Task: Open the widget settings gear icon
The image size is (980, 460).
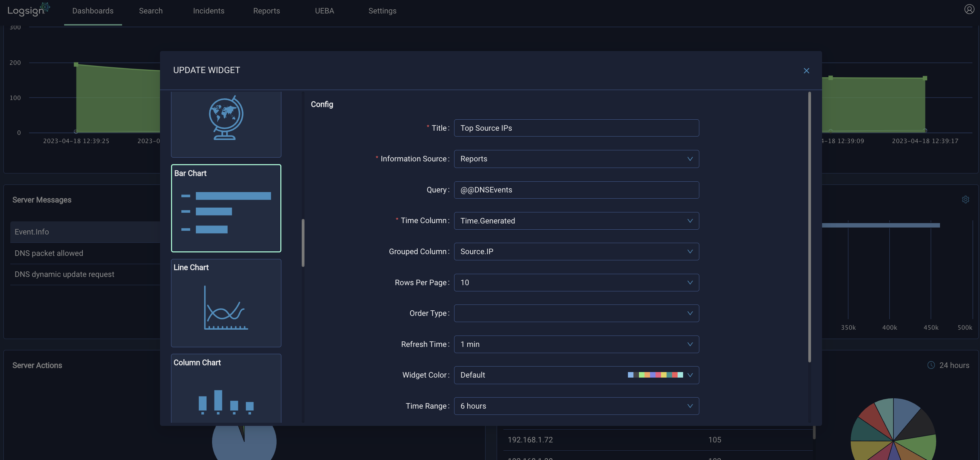Action: click(966, 199)
